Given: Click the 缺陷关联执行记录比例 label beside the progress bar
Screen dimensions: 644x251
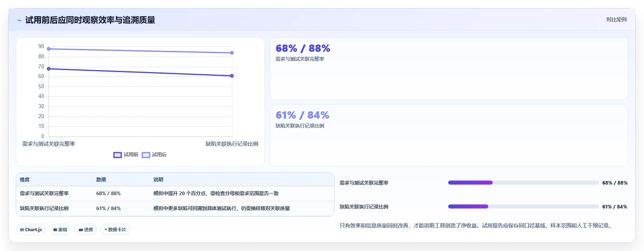Looking at the screenshot, I should [x=364, y=207].
